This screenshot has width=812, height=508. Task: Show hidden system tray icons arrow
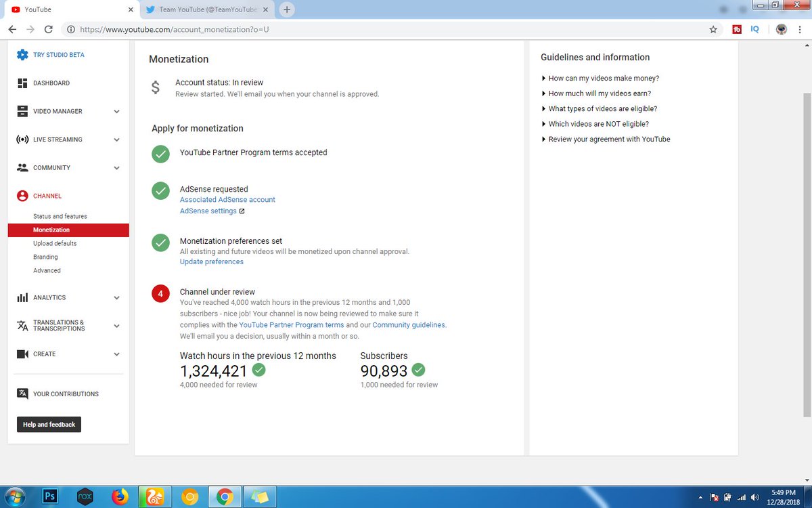699,498
